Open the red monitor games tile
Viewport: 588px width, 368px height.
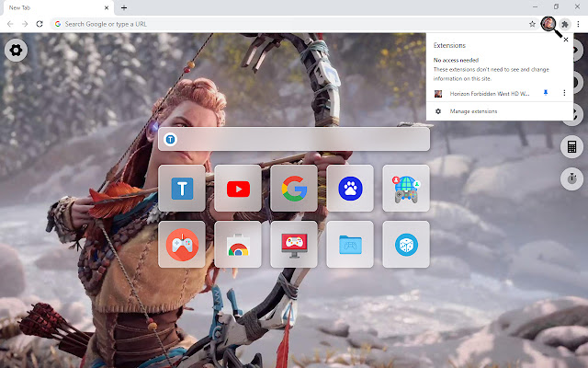[294, 245]
